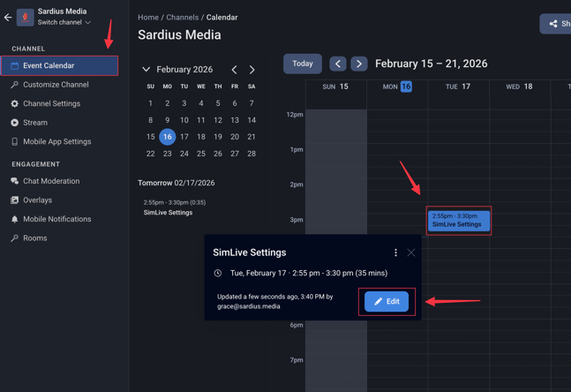Open Mobile App Settings
Viewport: 571px width, 392px height.
[x=56, y=141]
